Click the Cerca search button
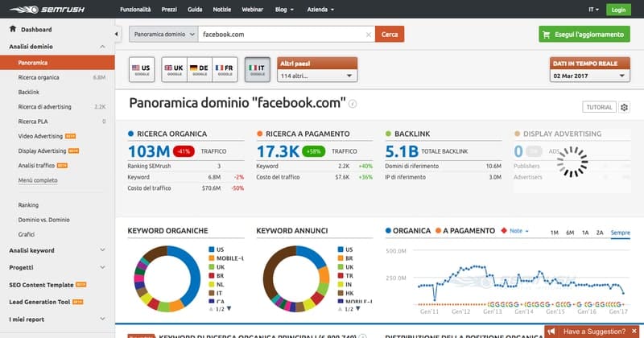Viewport: 644px width, 338px height. (x=390, y=34)
